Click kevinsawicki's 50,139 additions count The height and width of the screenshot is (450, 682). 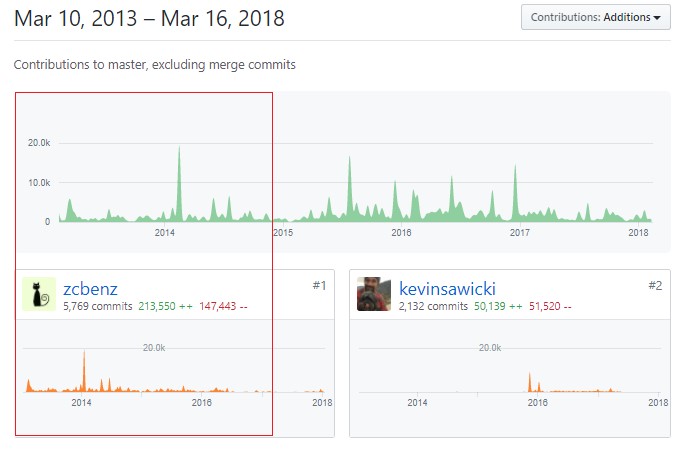(x=498, y=306)
